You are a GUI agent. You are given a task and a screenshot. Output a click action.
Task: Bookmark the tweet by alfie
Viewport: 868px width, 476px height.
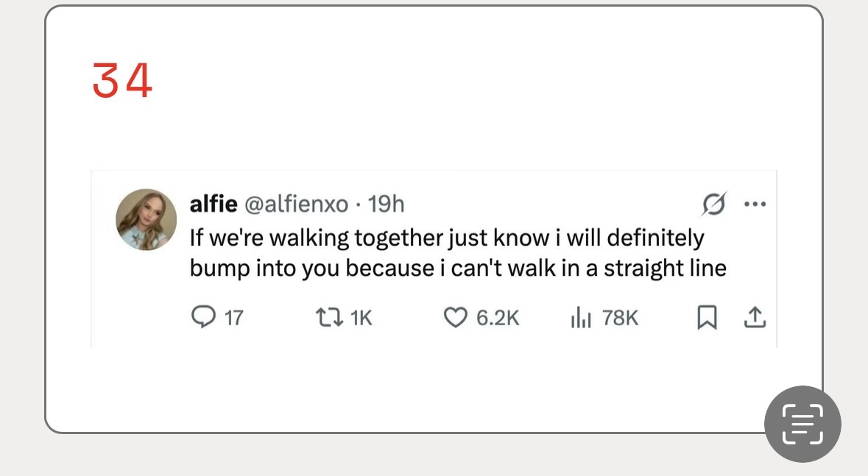(x=707, y=317)
